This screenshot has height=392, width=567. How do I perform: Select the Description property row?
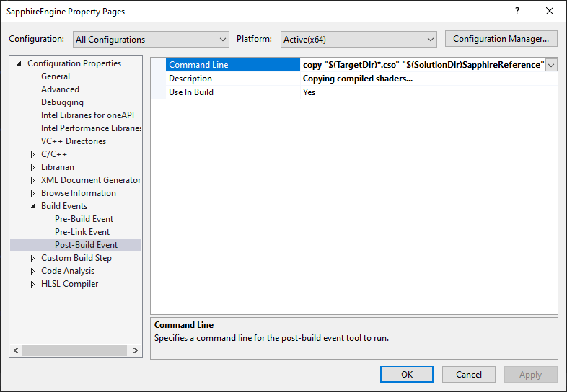(x=190, y=79)
